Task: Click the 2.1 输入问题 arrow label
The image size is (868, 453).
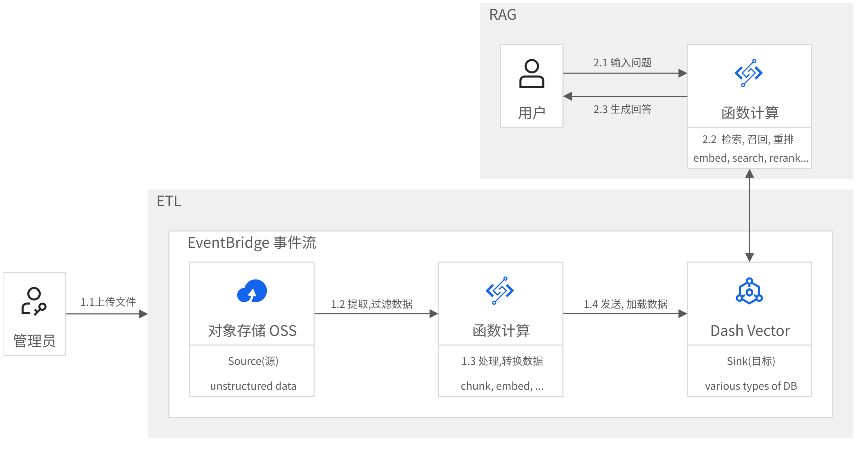Action: [x=622, y=63]
